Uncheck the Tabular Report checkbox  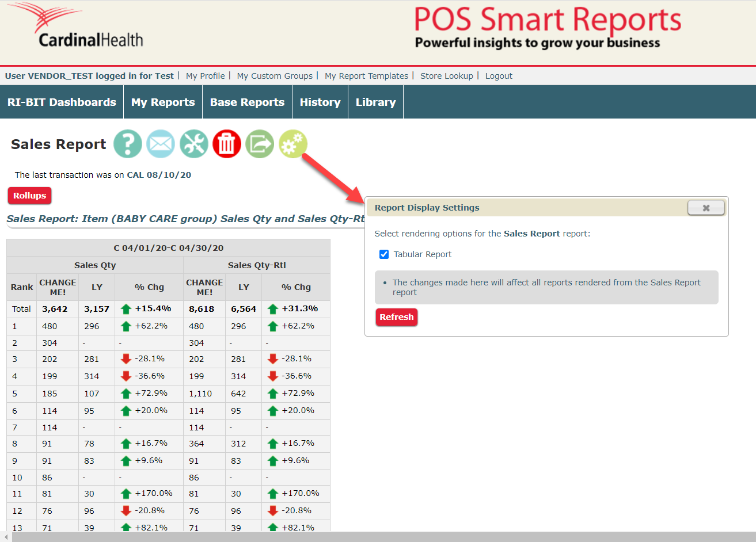(x=384, y=254)
